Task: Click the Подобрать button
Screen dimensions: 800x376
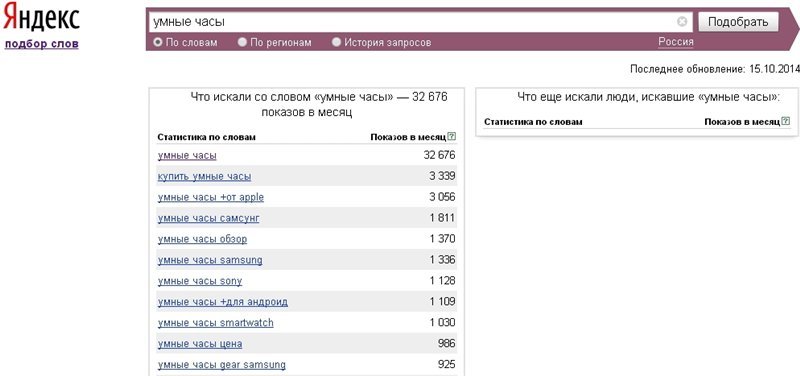Action: pyautogui.click(x=738, y=22)
